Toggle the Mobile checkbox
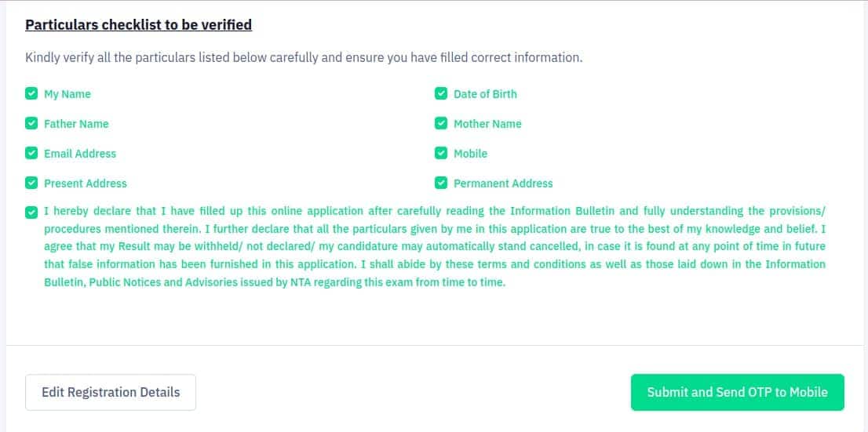 [441, 153]
